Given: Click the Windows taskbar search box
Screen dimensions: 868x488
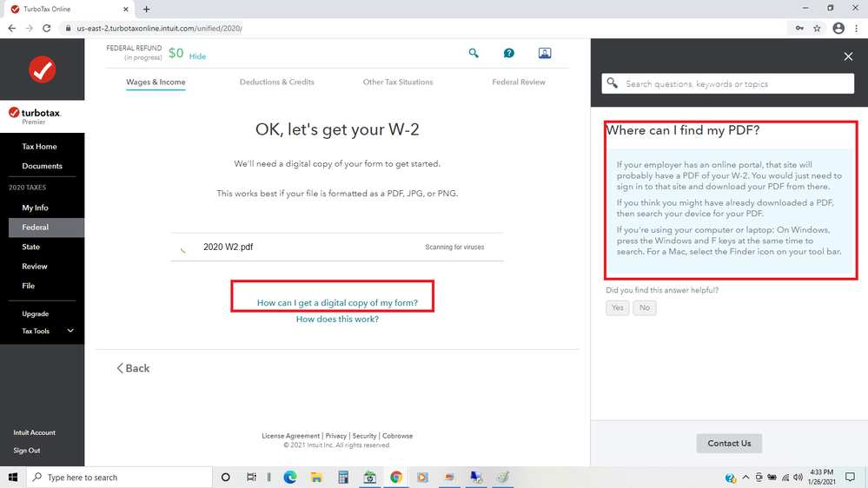Looking at the screenshot, I should point(119,477).
